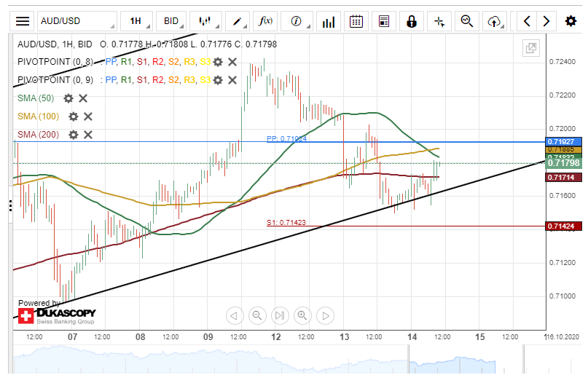Open settings for SMA (200) indicator
This screenshot has height=383, width=588.
coord(73,135)
